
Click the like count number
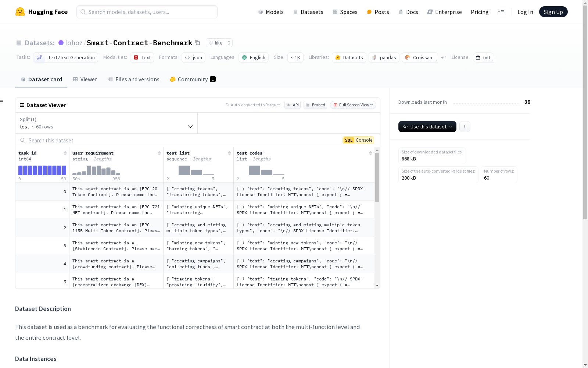pos(229,43)
